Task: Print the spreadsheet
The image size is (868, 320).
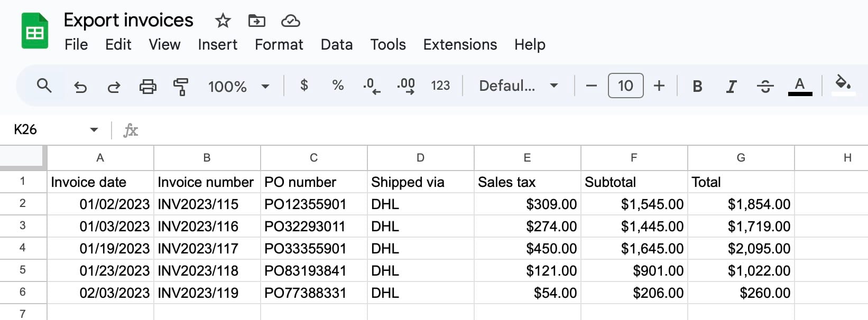Action: coord(147,86)
